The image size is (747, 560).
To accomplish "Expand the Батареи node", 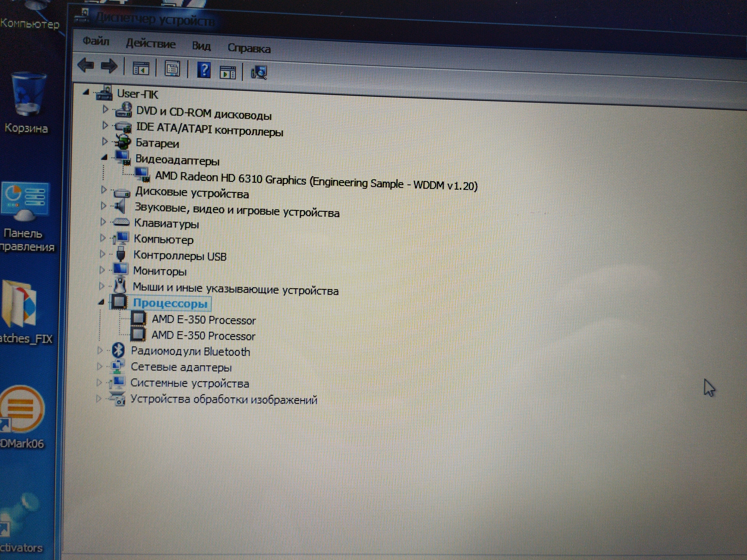I will (104, 142).
